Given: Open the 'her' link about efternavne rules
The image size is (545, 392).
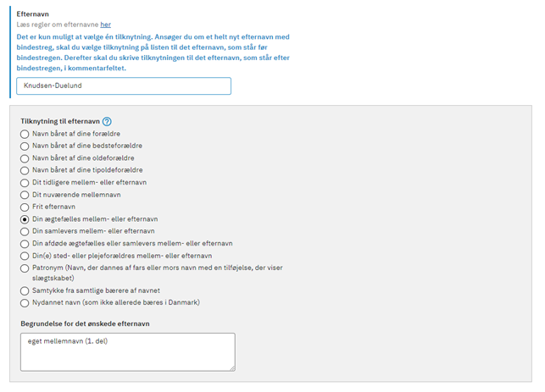Looking at the screenshot, I should (106, 25).
